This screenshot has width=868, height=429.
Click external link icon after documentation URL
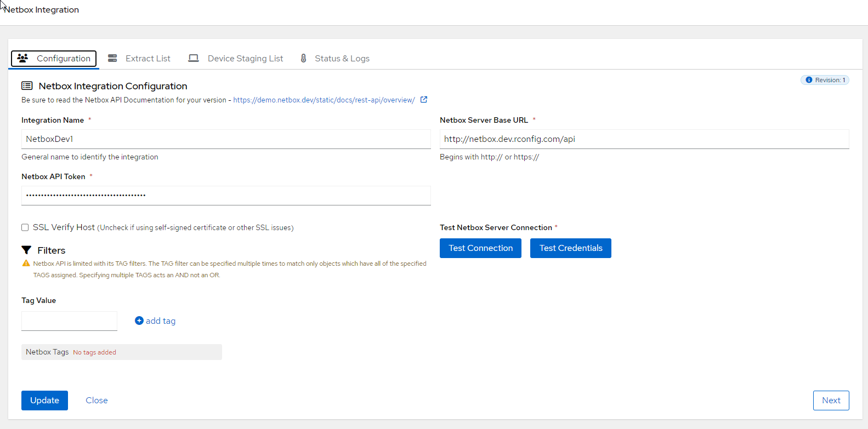[424, 100]
